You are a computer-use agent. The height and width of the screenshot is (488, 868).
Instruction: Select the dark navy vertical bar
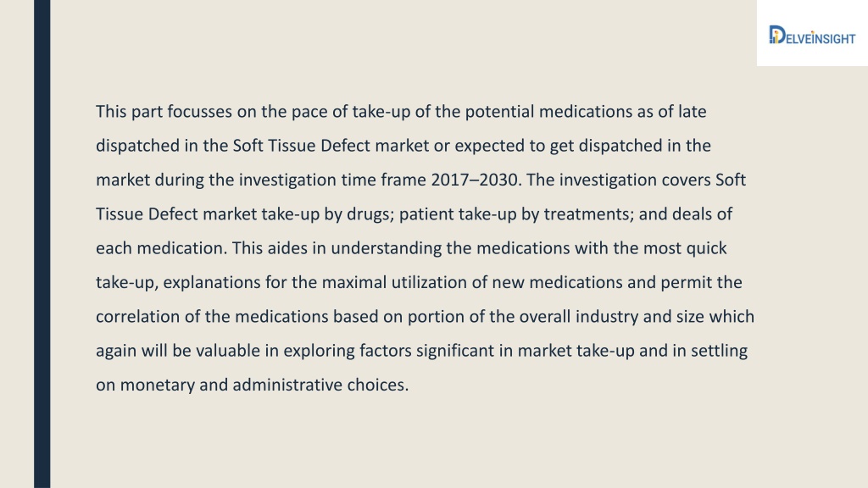[42, 244]
